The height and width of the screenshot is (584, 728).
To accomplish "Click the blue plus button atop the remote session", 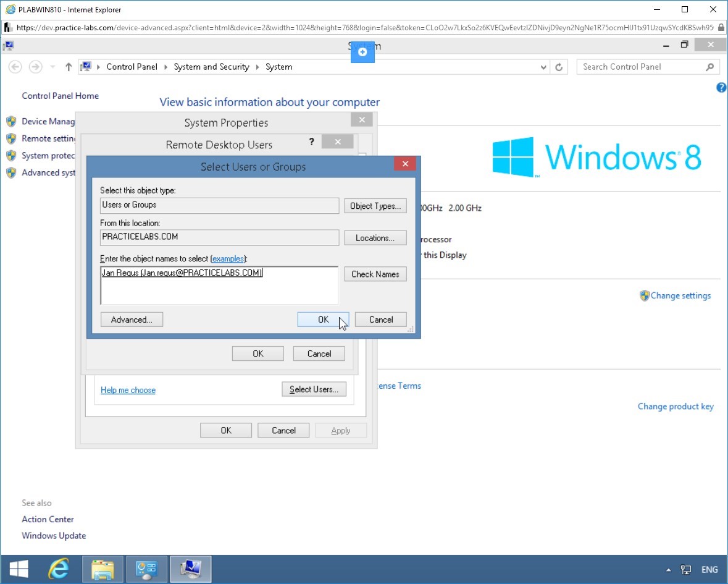I will point(362,51).
